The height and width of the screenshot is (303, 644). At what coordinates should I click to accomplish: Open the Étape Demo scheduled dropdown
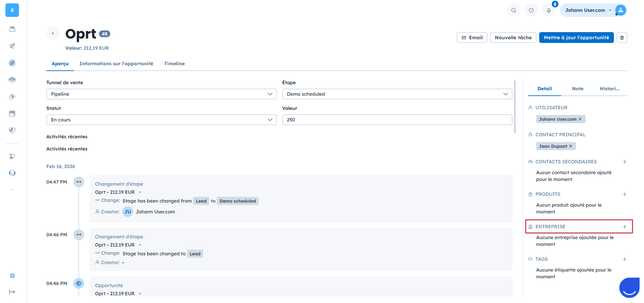397,94
